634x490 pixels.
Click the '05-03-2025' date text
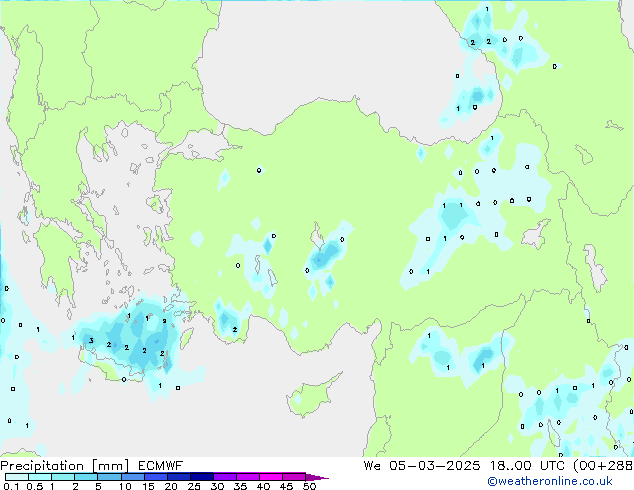click(x=435, y=466)
